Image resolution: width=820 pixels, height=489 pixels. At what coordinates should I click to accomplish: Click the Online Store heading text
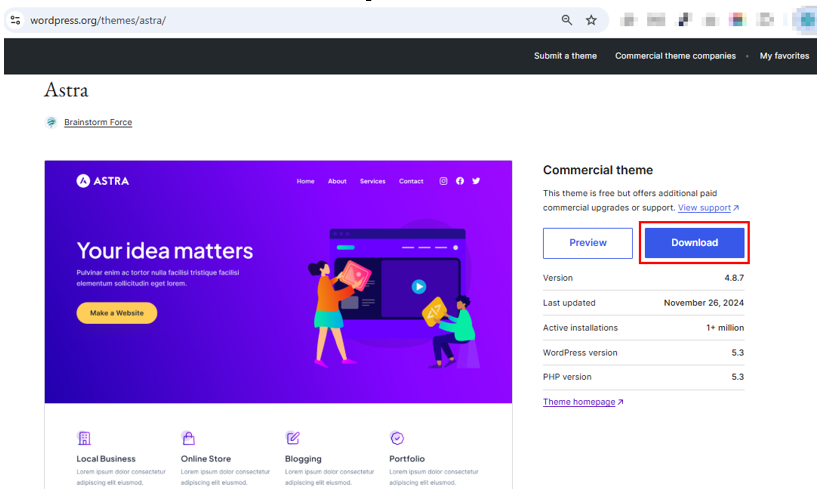(206, 459)
